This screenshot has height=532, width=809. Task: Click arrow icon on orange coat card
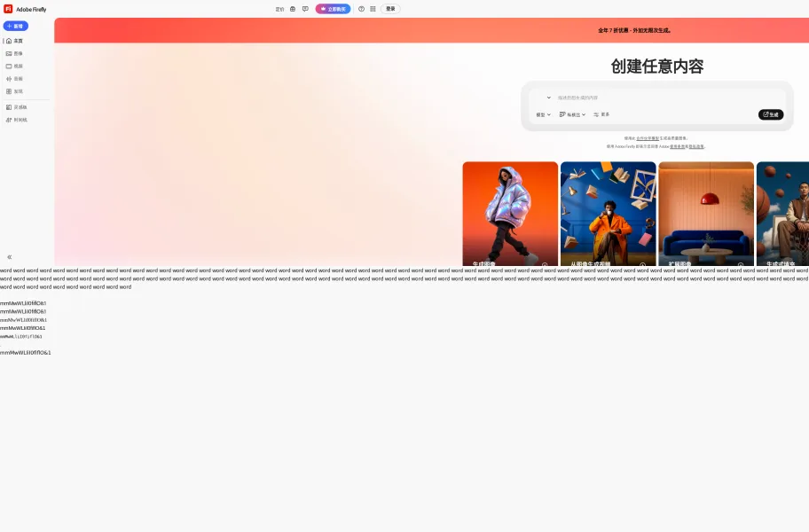(642, 264)
